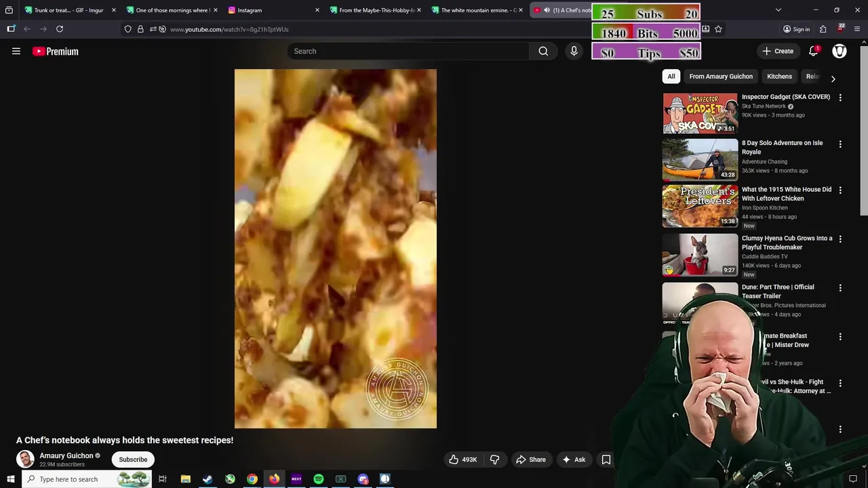Screen dimensions: 868x488
Task: Open Discord from the taskbar
Action: [x=363, y=479]
